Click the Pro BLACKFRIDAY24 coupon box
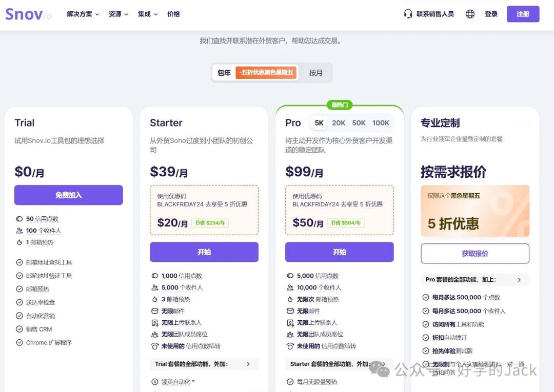554x392 pixels. 340,210
